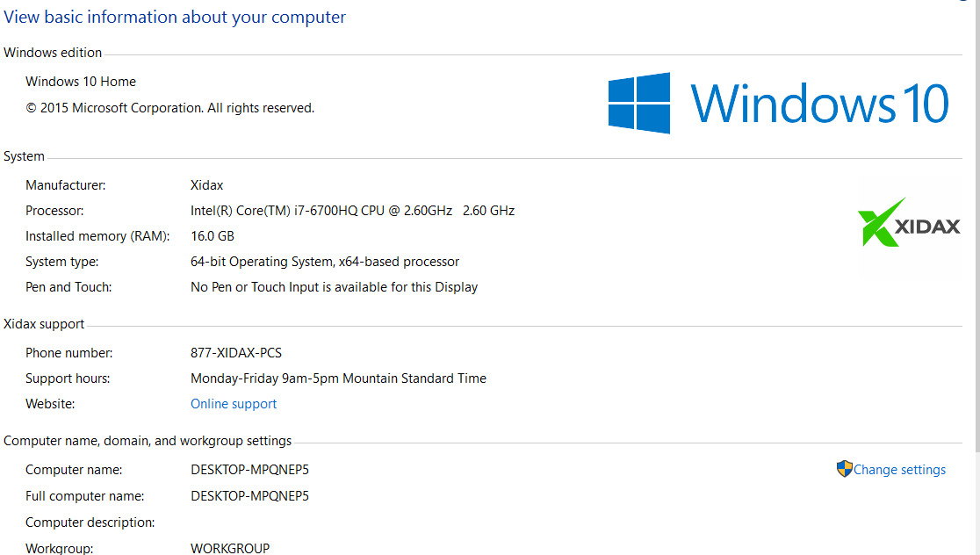
Task: Open the Online support website link
Action: point(234,404)
